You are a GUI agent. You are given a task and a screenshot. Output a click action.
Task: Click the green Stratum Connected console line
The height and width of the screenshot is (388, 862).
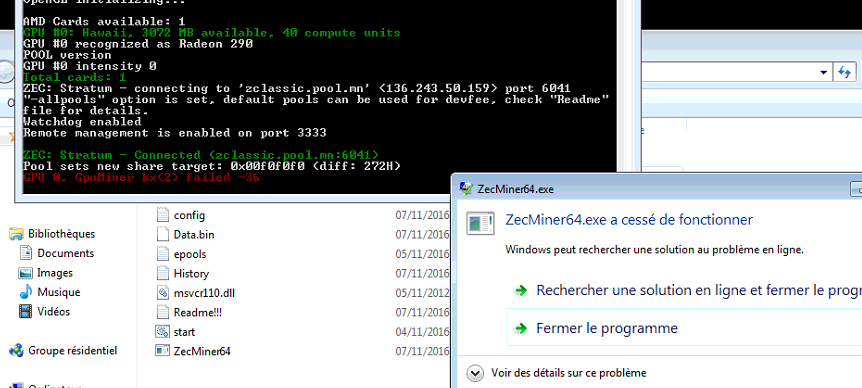(201, 155)
